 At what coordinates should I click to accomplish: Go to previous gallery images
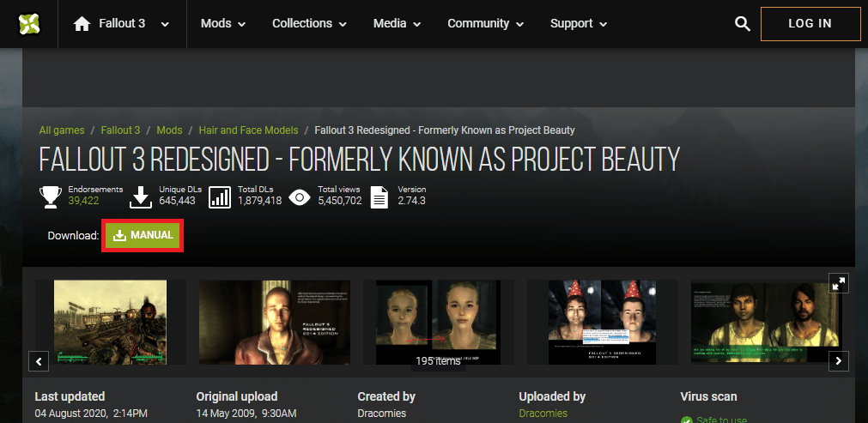pyautogui.click(x=39, y=361)
